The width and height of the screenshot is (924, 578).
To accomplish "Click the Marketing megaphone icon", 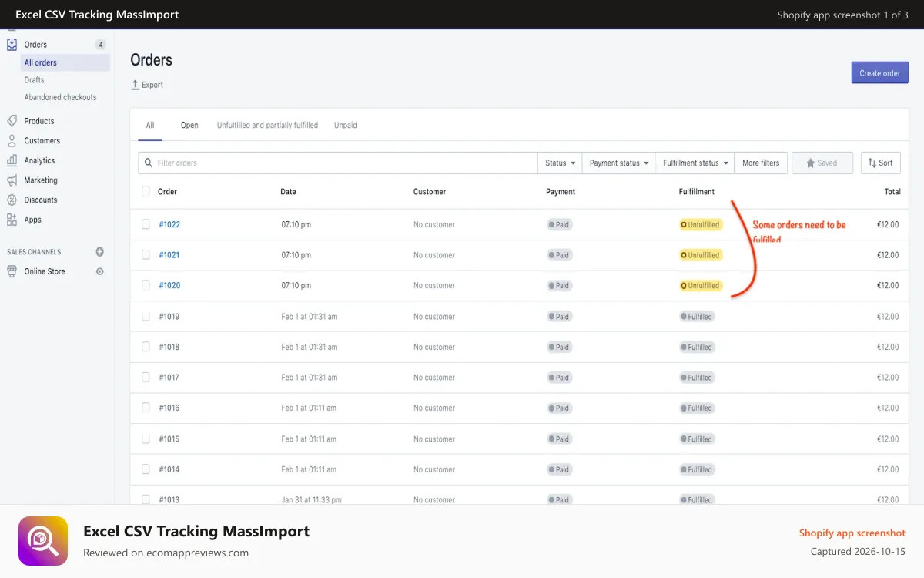I will [x=12, y=180].
